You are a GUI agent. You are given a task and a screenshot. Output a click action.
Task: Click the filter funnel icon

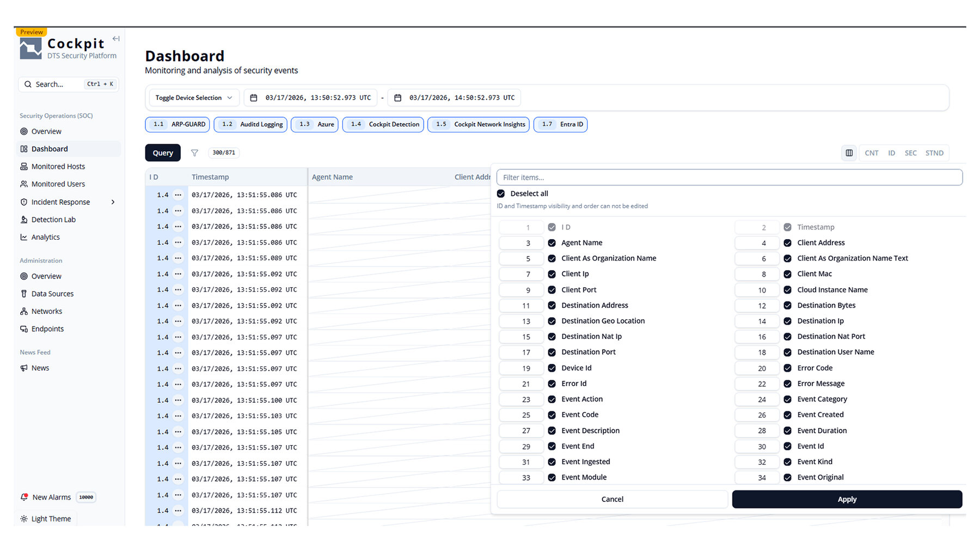194,153
